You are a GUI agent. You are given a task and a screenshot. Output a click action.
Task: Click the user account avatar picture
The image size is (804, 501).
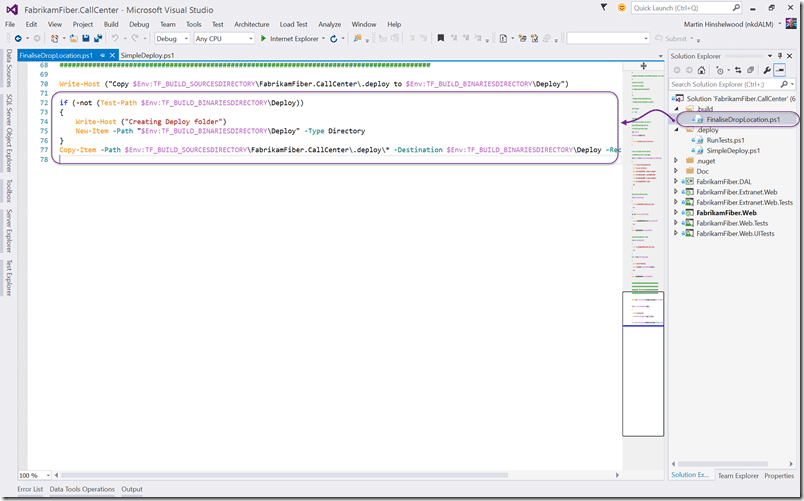tap(791, 24)
